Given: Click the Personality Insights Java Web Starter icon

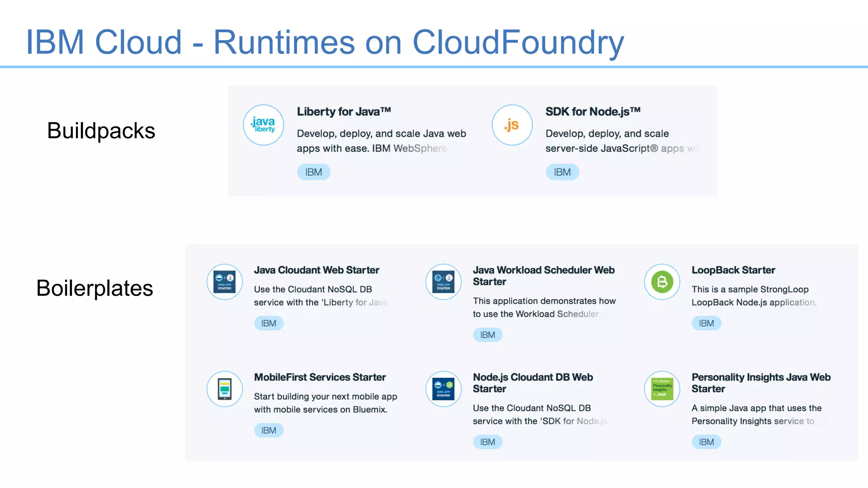Looking at the screenshot, I should [x=662, y=389].
